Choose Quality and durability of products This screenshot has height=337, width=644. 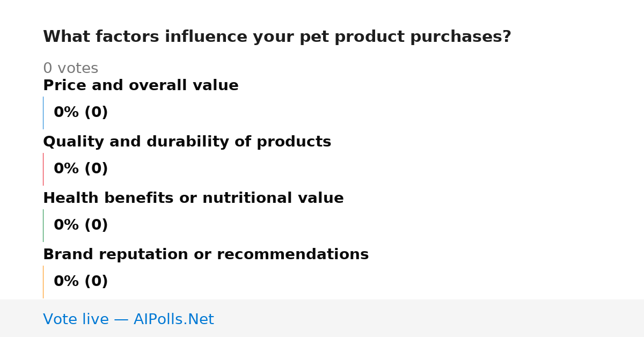pos(187,142)
